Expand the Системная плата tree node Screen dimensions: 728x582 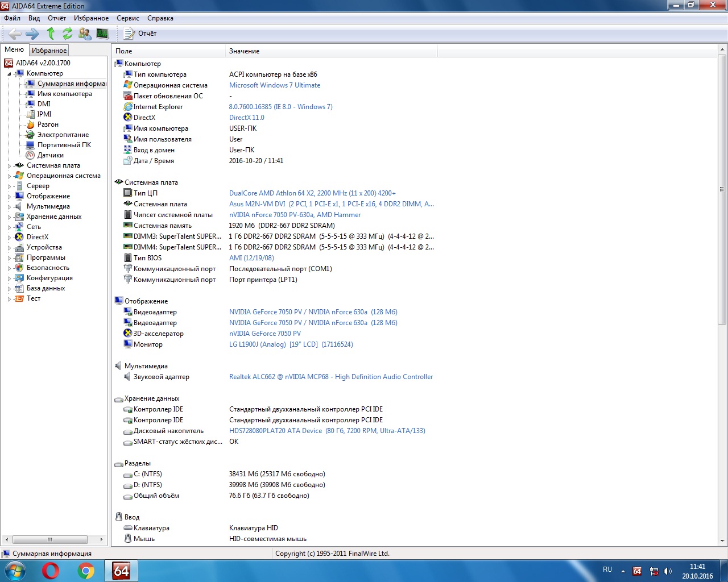tap(9, 166)
